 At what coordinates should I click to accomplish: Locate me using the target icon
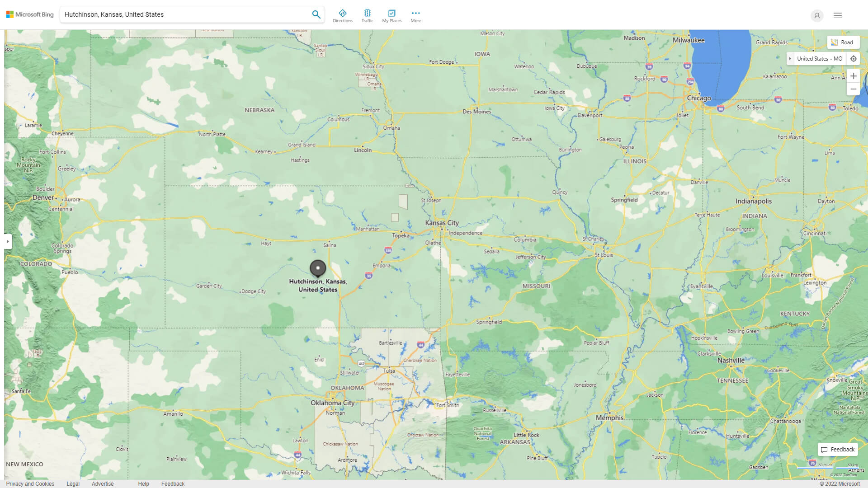pos(853,59)
